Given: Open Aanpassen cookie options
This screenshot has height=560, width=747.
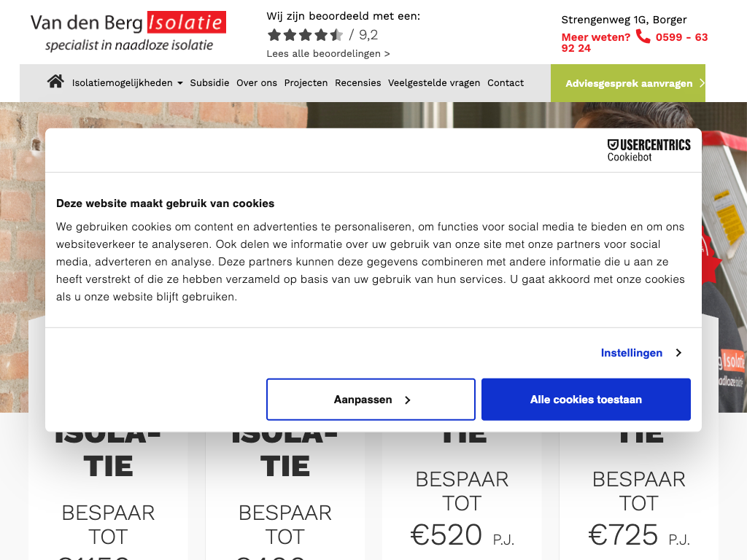Looking at the screenshot, I should point(371,400).
